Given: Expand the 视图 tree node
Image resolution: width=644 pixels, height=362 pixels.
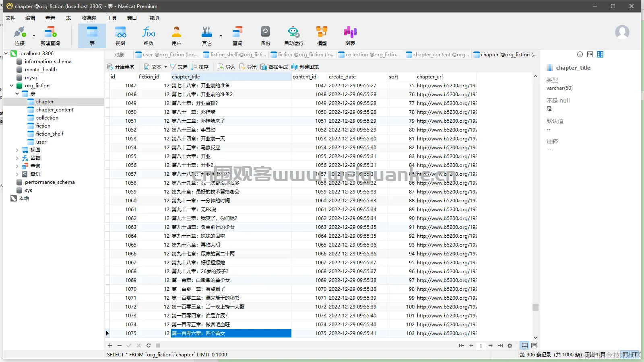Looking at the screenshot, I should [17, 150].
